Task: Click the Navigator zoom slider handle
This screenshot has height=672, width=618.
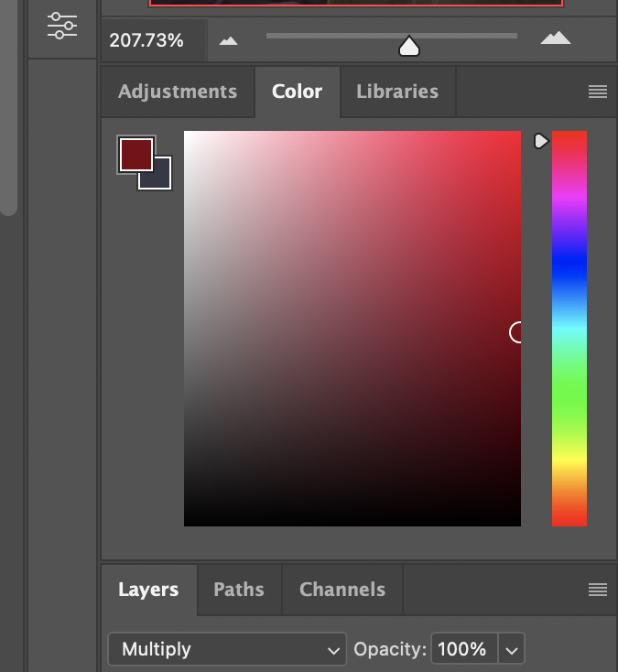Action: coord(409,45)
